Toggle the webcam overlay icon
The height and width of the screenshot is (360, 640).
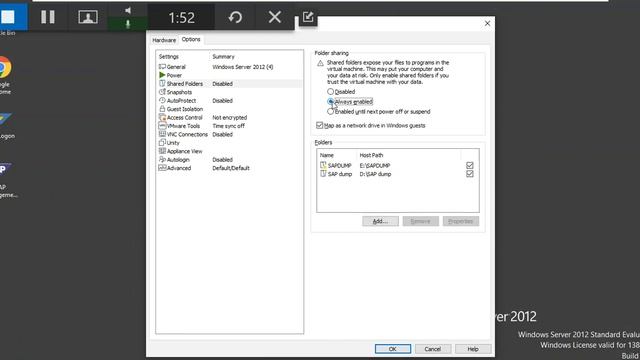88,17
